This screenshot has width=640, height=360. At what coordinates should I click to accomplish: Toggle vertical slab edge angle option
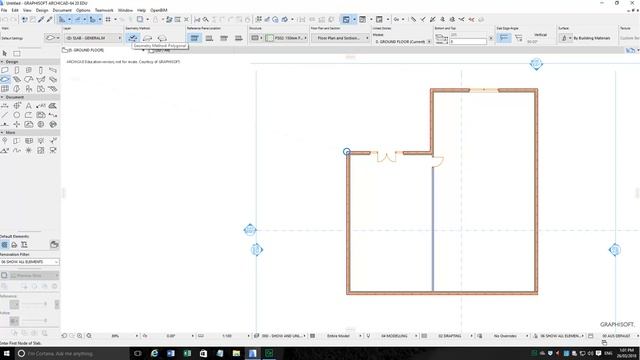(504, 38)
